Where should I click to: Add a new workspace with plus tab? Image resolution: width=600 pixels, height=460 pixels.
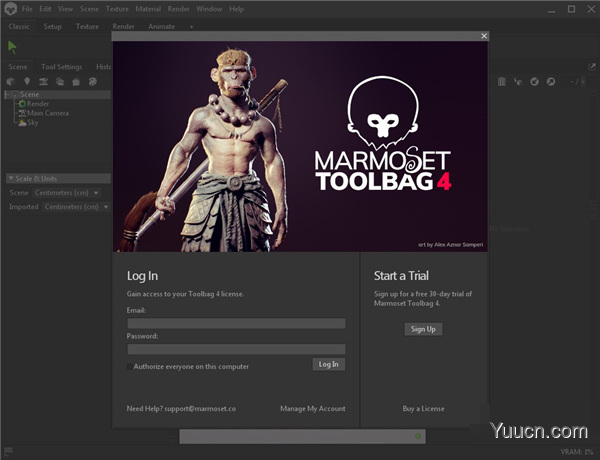click(191, 27)
